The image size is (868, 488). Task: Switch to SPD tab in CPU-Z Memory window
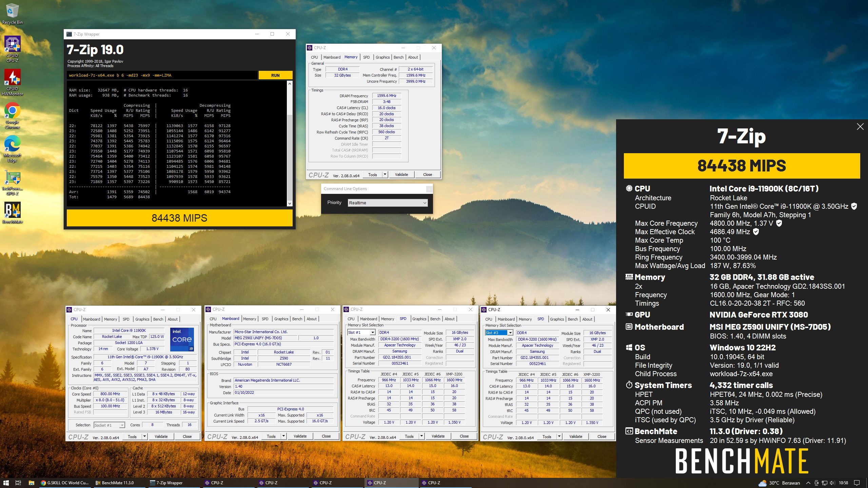366,57
